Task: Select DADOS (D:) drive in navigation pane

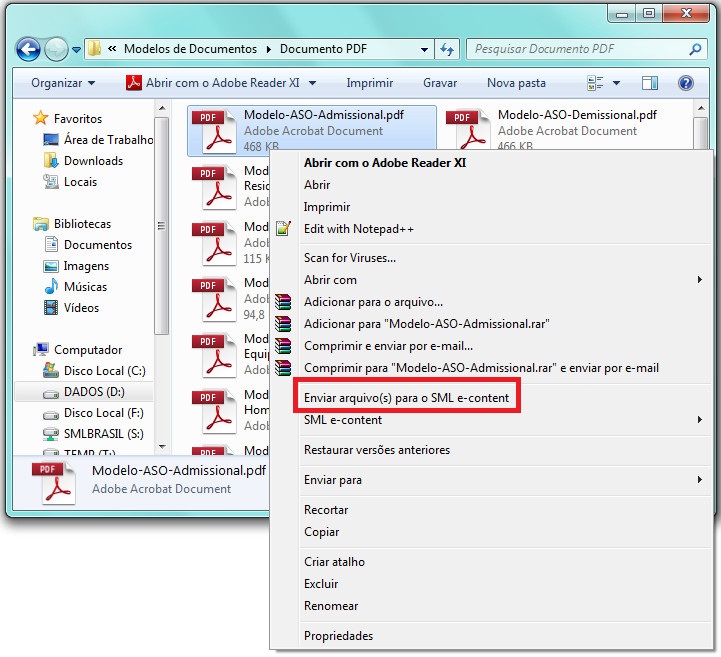Action: tap(94, 392)
